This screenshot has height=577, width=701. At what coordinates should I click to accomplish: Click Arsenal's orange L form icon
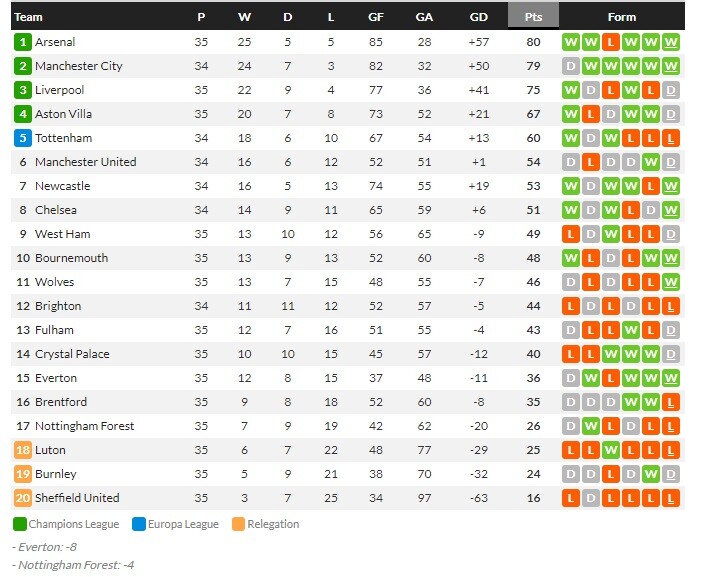pyautogui.click(x=611, y=42)
